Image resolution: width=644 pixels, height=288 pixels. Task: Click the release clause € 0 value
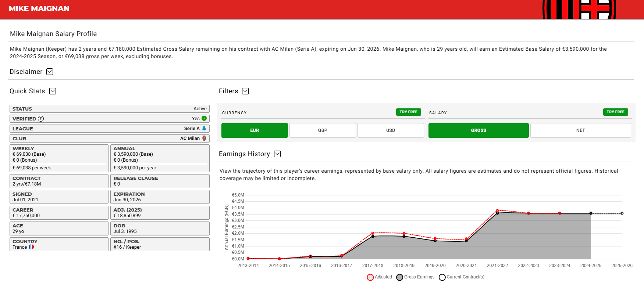click(x=117, y=184)
